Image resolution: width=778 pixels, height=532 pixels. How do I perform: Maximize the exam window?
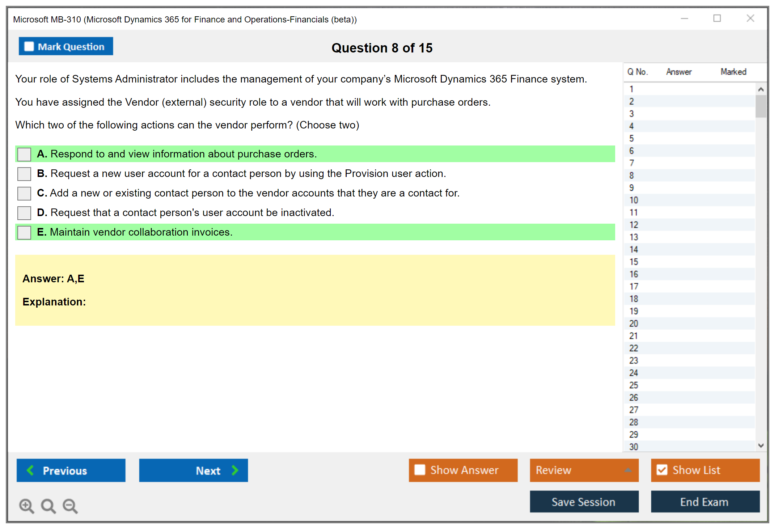pyautogui.click(x=717, y=18)
